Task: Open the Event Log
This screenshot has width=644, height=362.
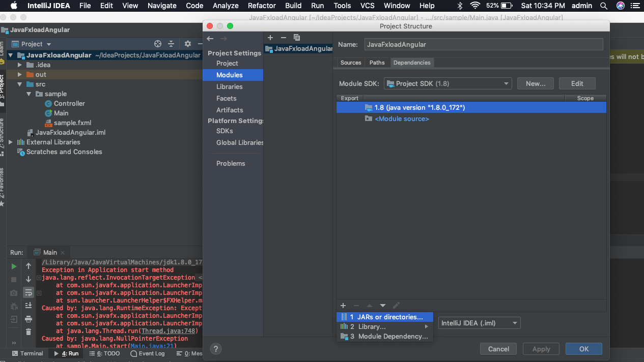Action: (148, 353)
